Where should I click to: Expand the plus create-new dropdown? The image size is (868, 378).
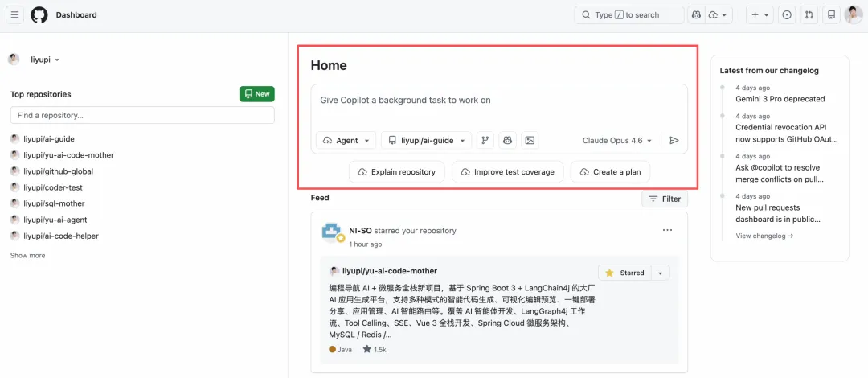point(759,14)
